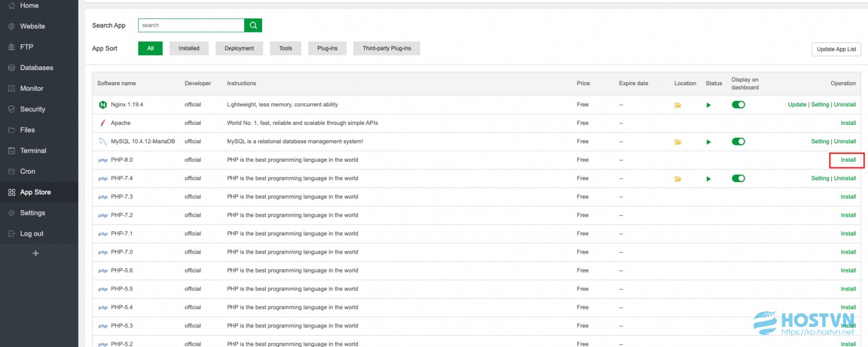Click the PHP-5.3 php logo icon
The image size is (868, 347).
(103, 326)
